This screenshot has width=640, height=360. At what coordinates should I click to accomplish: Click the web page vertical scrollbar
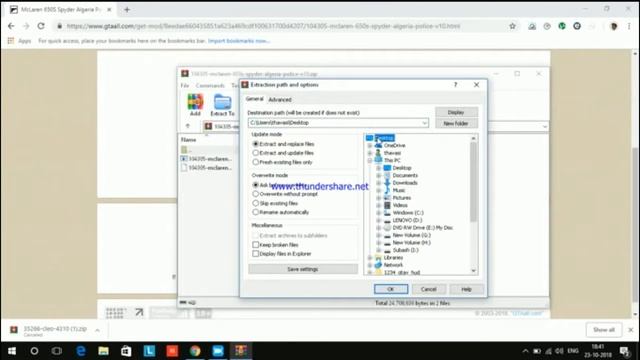636,224
